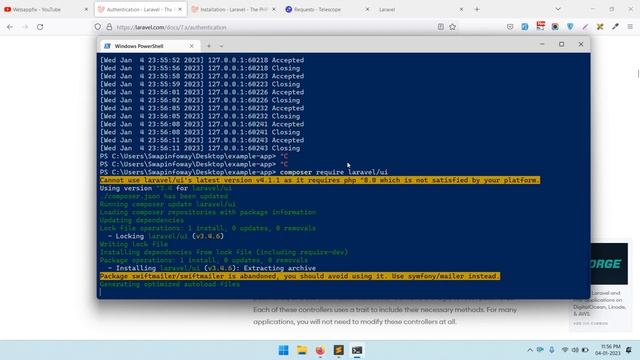Open volume speaker tray icon

tap(575, 350)
